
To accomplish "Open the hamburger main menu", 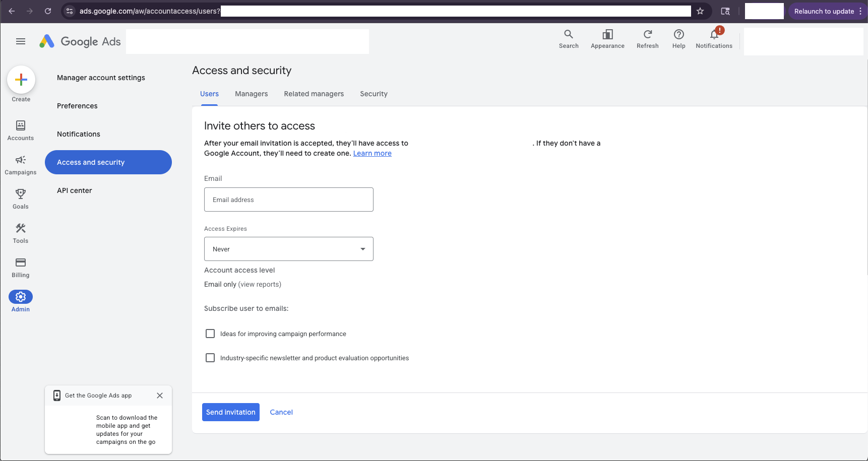I will (x=21, y=41).
